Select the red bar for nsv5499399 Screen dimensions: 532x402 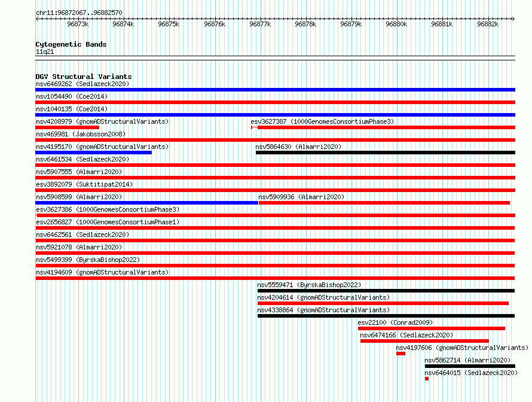tap(275, 266)
